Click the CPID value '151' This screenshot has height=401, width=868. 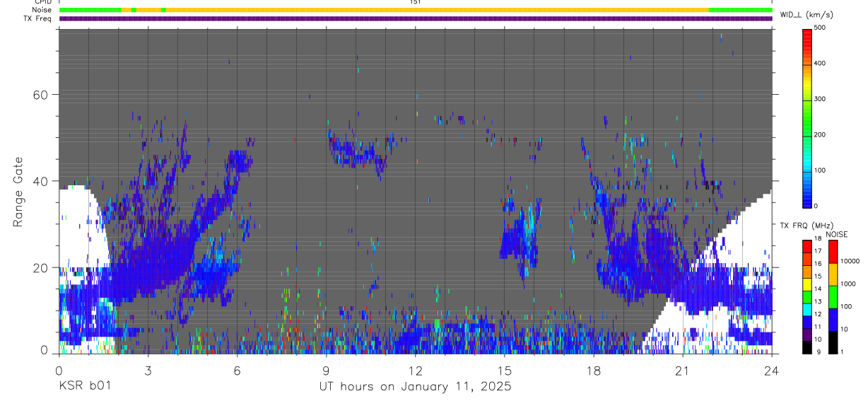[x=415, y=2]
